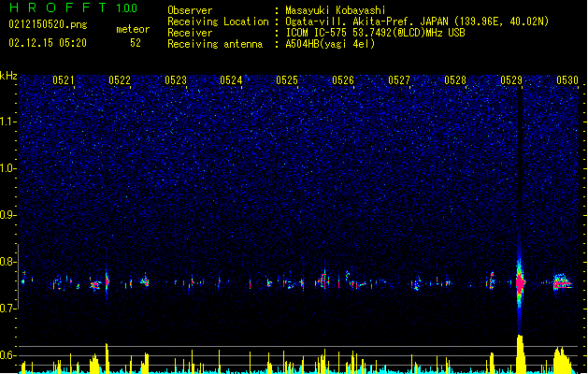Screen dimensions: 588x374
Task: Click the 0530 time marker label
Action: coord(567,80)
